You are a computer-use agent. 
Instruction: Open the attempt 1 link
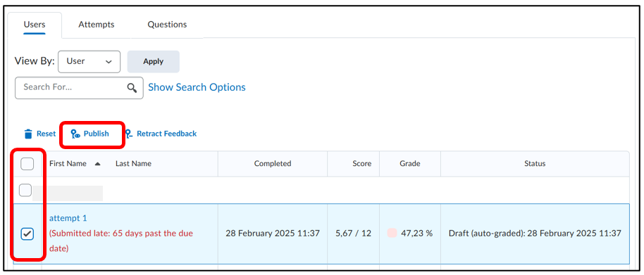point(68,219)
